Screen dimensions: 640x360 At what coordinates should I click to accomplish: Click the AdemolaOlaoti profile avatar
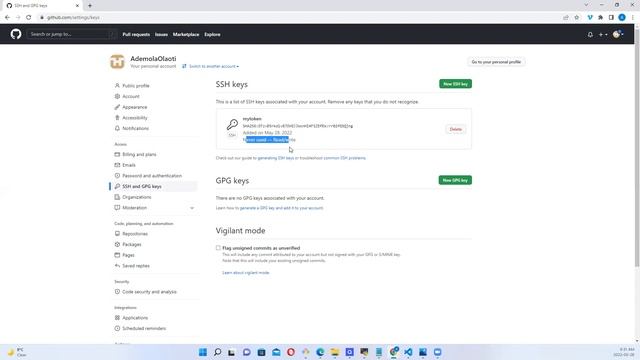117,62
